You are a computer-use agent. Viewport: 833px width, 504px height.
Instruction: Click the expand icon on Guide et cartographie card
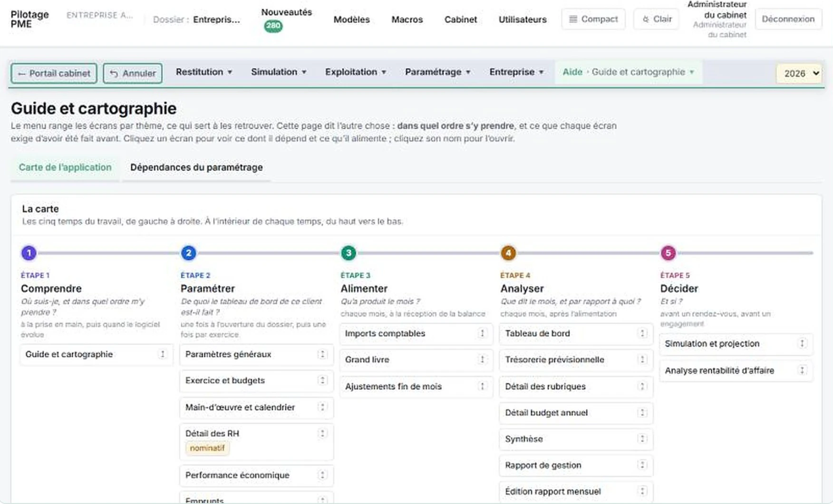click(x=162, y=354)
